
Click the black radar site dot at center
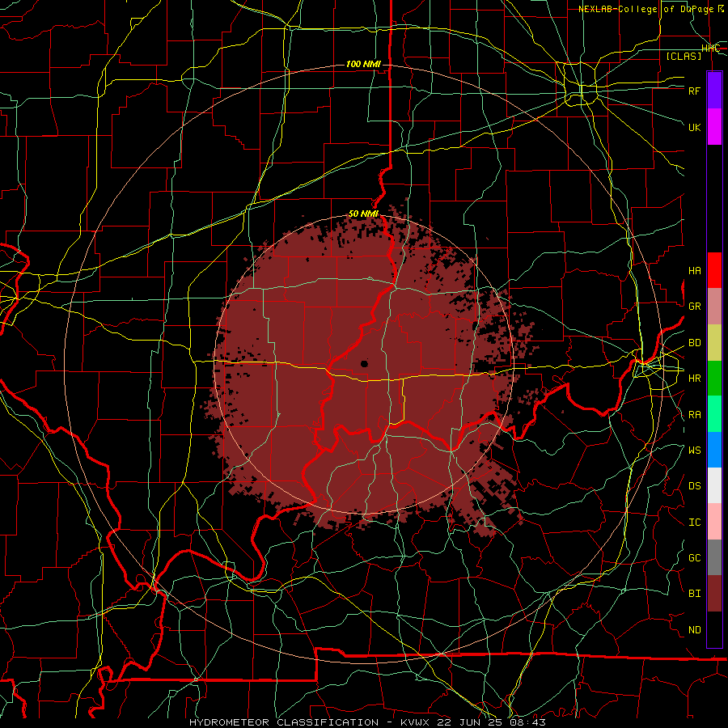click(x=365, y=363)
